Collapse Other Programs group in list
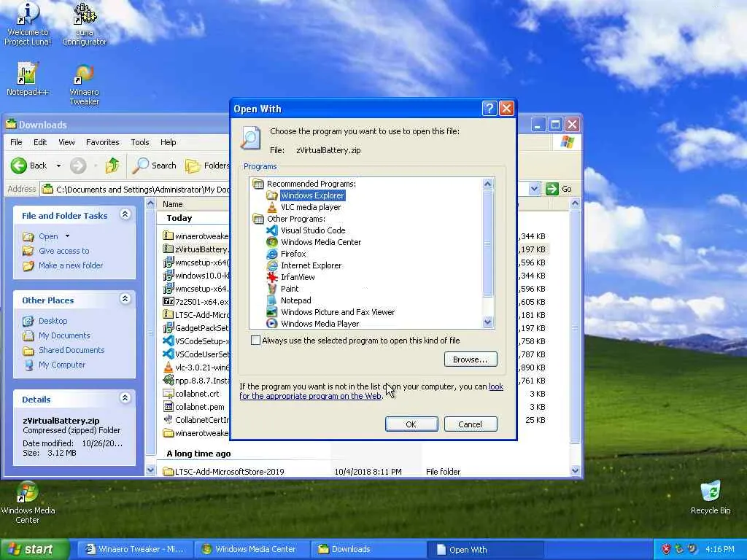Image resolution: width=747 pixels, height=560 pixels. (258, 219)
